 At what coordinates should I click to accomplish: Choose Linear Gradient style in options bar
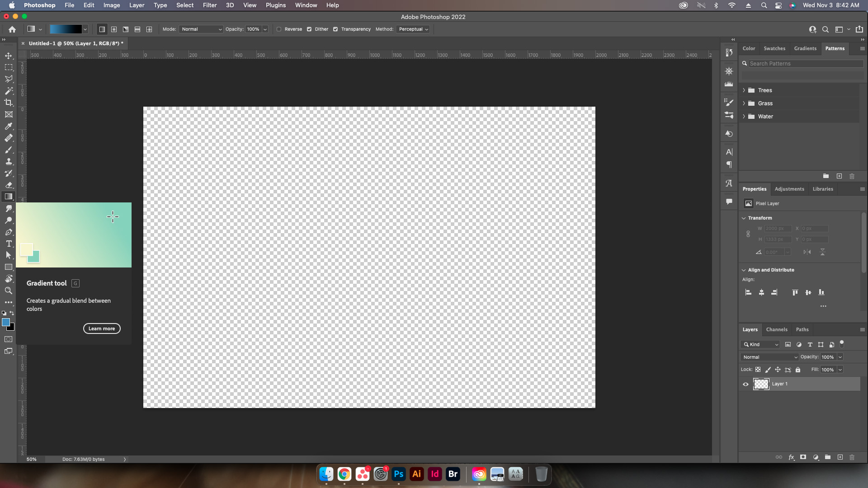(102, 29)
